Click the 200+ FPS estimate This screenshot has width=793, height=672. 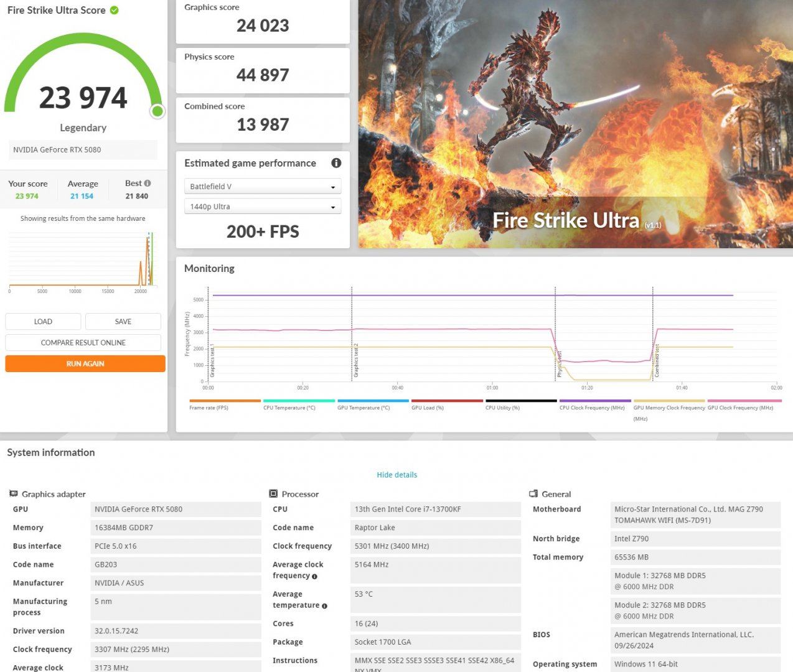263,231
